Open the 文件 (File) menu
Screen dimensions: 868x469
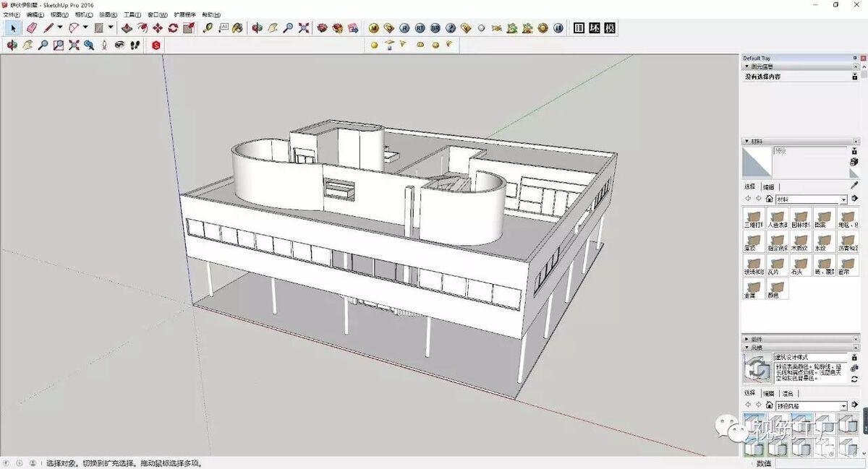11,14
